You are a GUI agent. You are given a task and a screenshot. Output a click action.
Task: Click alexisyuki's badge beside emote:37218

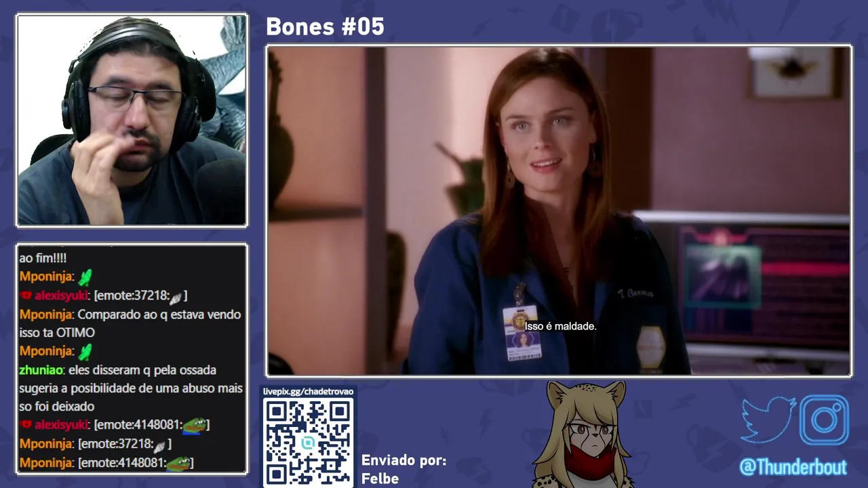click(26, 296)
